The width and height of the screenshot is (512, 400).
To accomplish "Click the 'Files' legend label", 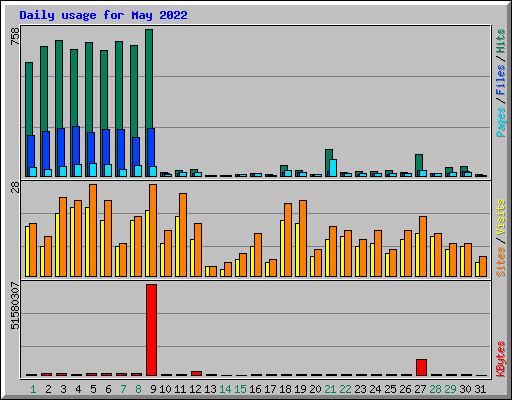I will click(500, 80).
